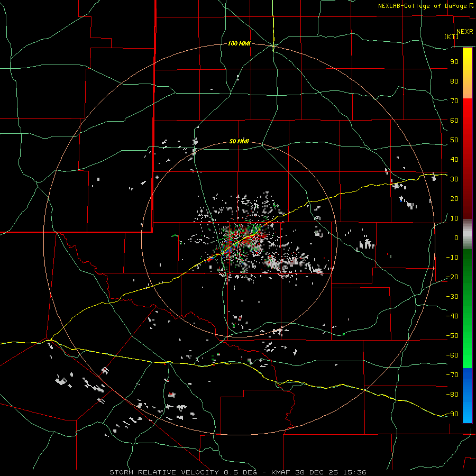Select the -70 value on the velocity scale
The width and height of the screenshot is (476, 476).
click(452, 375)
